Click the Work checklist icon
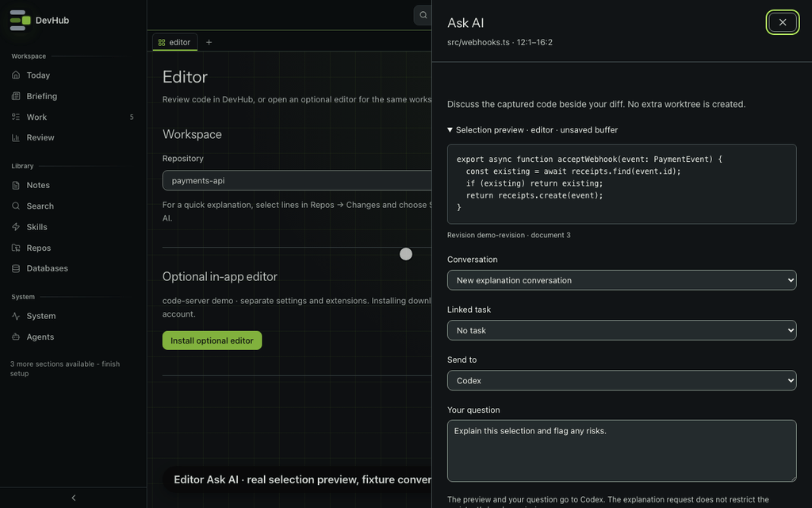Screen dimensions: 812x508 [x=16, y=117]
